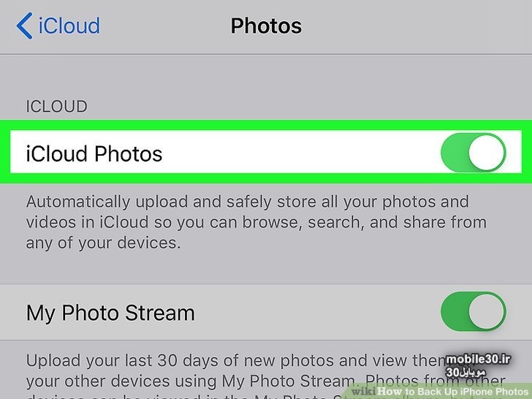Click the Photos page title

tap(266, 26)
